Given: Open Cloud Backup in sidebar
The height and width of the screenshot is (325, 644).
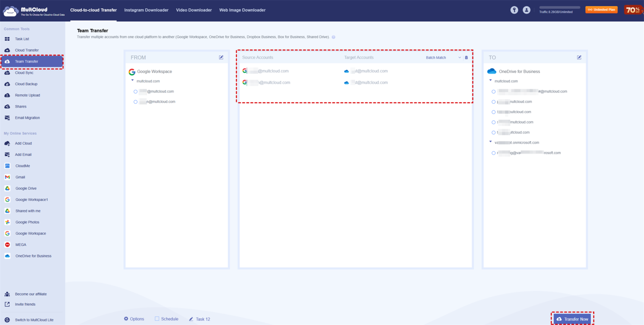Looking at the screenshot, I should click(26, 84).
